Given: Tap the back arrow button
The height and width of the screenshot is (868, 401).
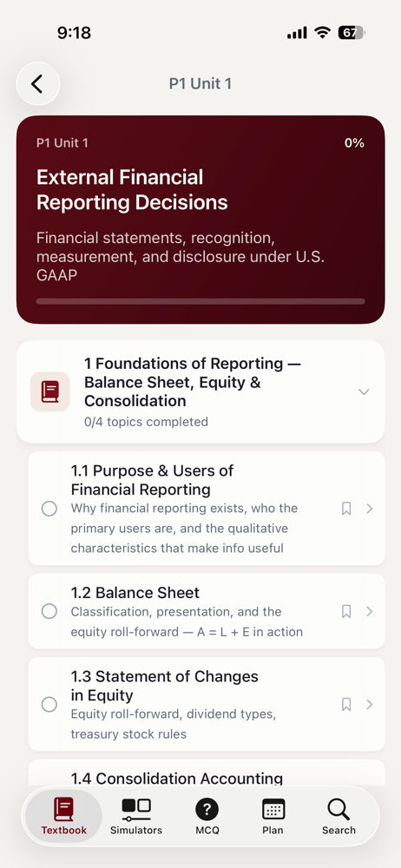Looking at the screenshot, I should point(37,84).
